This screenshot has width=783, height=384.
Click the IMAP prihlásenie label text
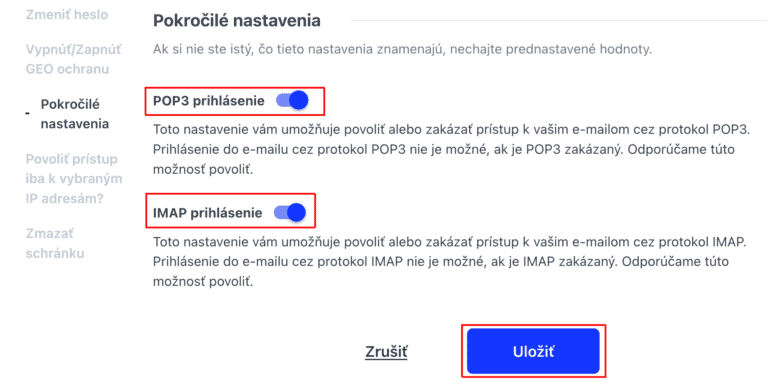[x=207, y=214]
